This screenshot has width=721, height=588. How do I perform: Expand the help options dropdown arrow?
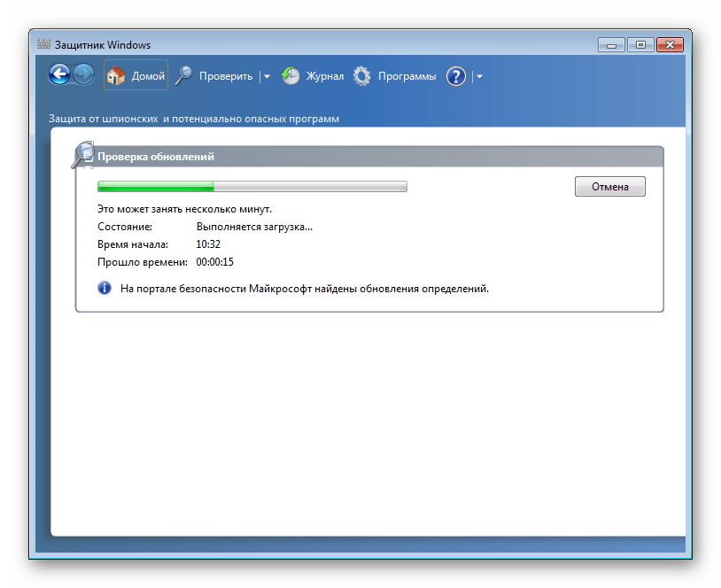479,77
